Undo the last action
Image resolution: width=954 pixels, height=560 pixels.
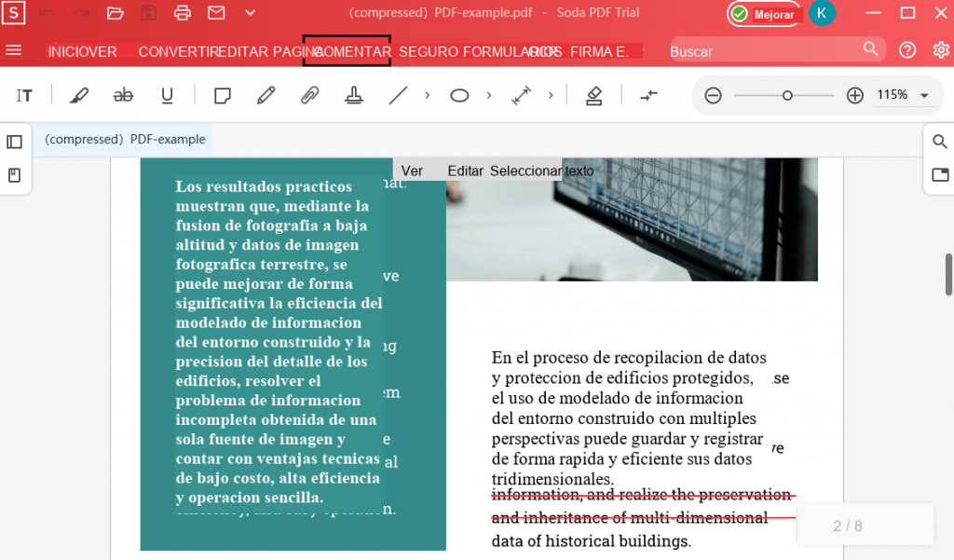tap(48, 13)
